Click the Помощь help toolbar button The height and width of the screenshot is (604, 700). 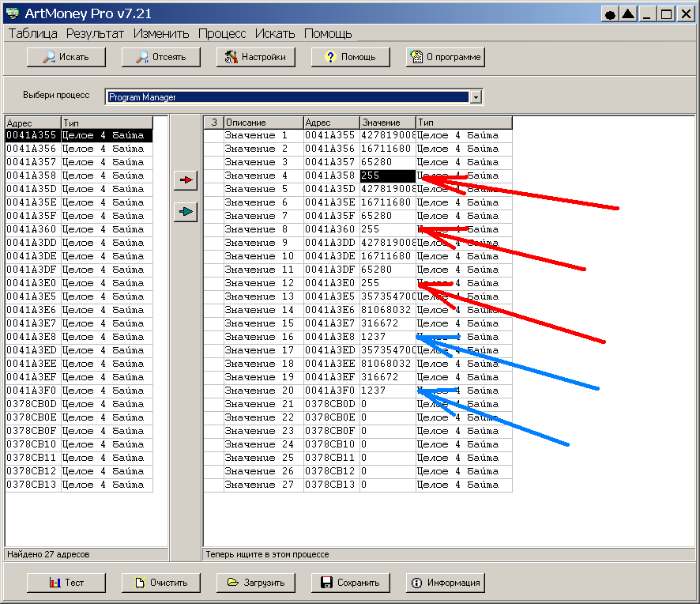pyautogui.click(x=350, y=57)
